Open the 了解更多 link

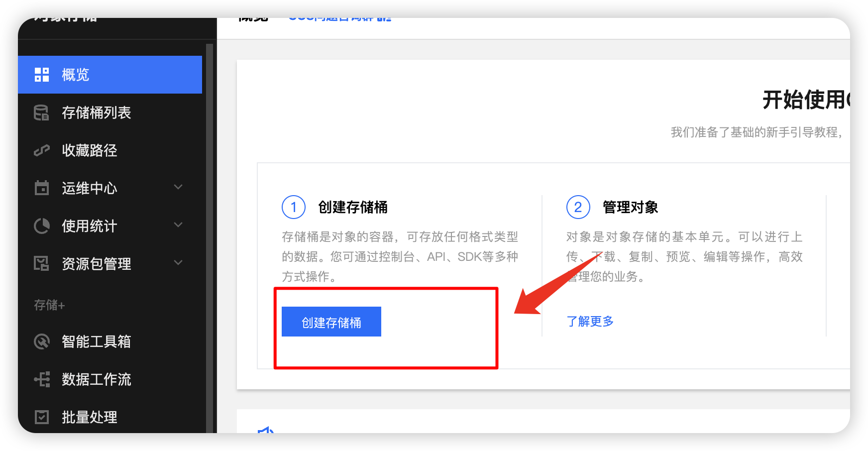590,321
